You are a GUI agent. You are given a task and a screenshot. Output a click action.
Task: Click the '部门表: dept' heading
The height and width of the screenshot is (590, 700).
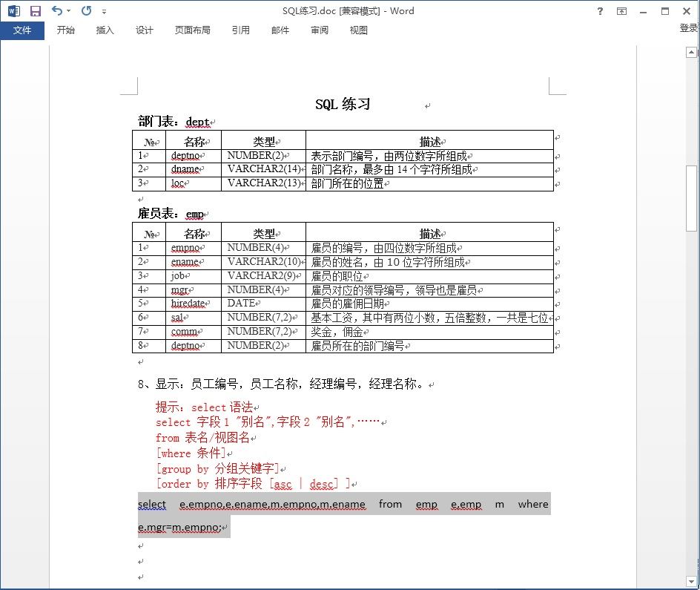(174, 122)
